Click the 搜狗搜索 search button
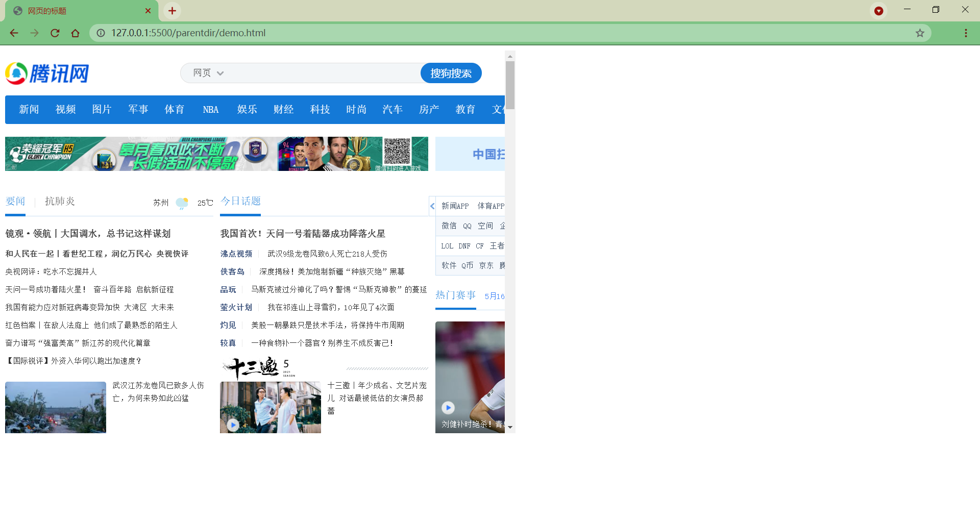The height and width of the screenshot is (523, 980). click(x=451, y=73)
